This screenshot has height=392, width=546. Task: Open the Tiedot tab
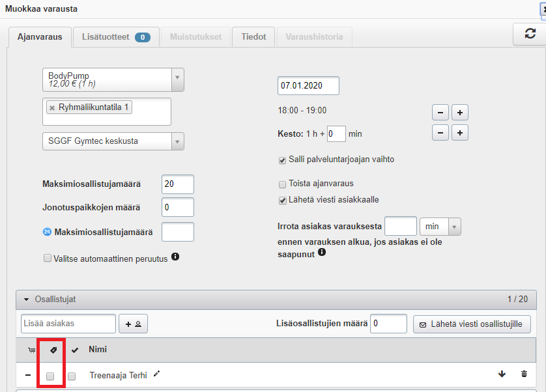click(253, 37)
